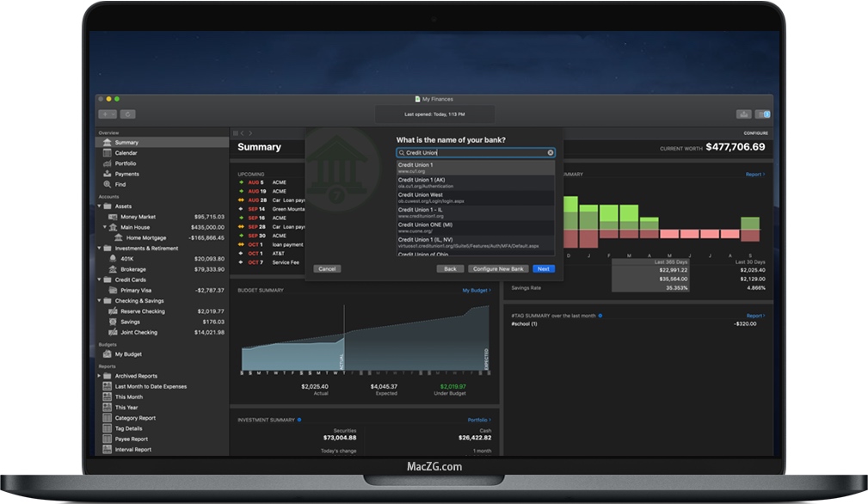Cancel the bank setup dialog
868x504 pixels.
tap(327, 268)
